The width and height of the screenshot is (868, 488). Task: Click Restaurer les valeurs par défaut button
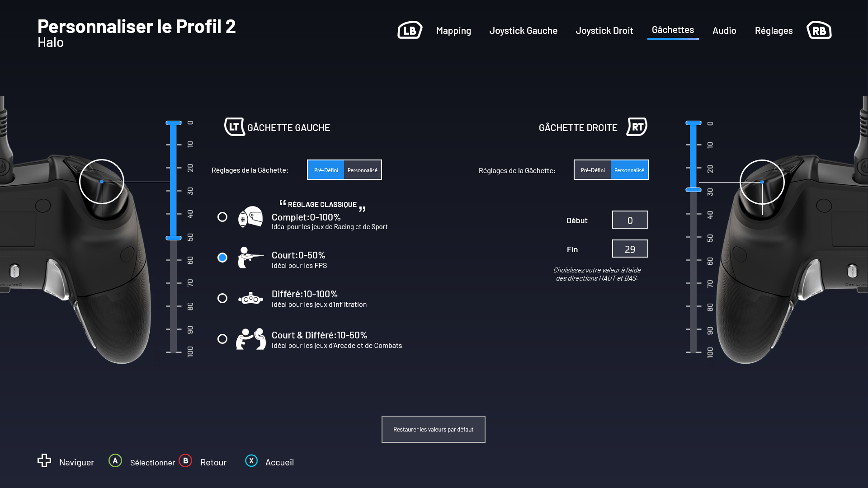click(433, 429)
